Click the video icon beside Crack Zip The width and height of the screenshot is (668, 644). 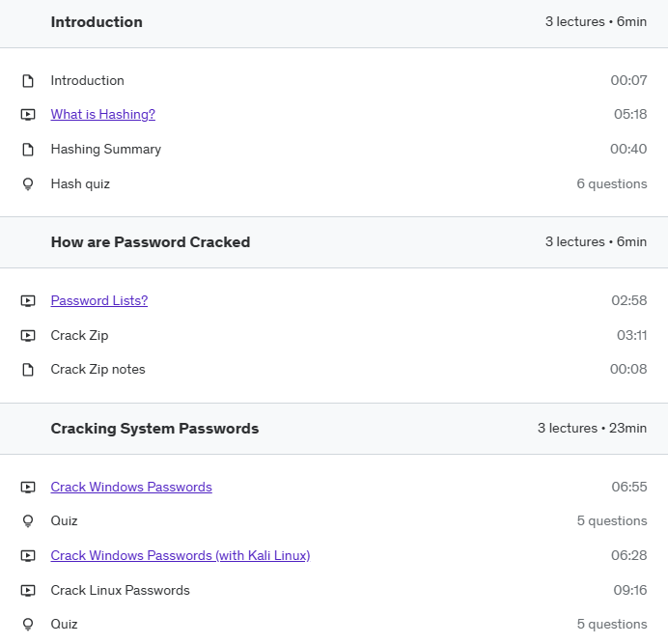[28, 335]
